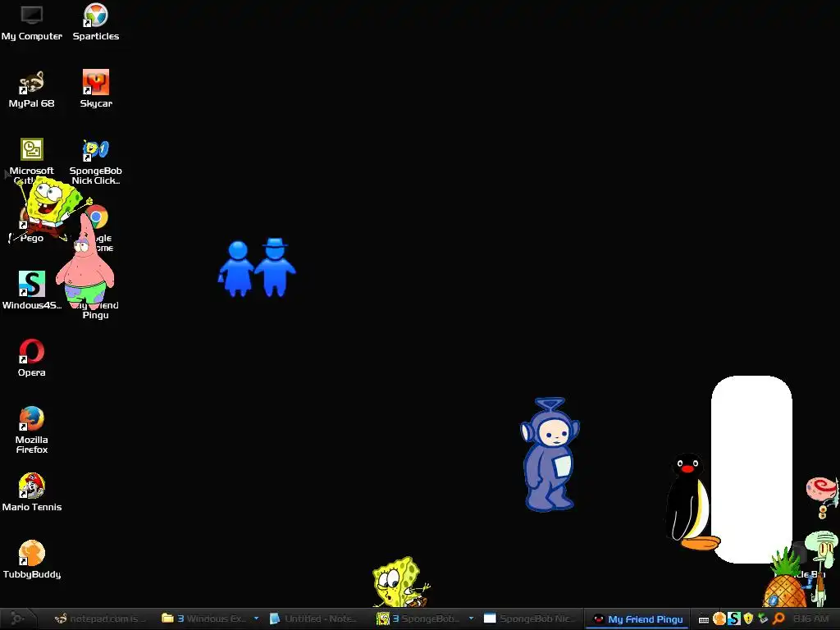Click the Pingu penguin character
Image resolution: width=840 pixels, height=630 pixels.
point(690,501)
